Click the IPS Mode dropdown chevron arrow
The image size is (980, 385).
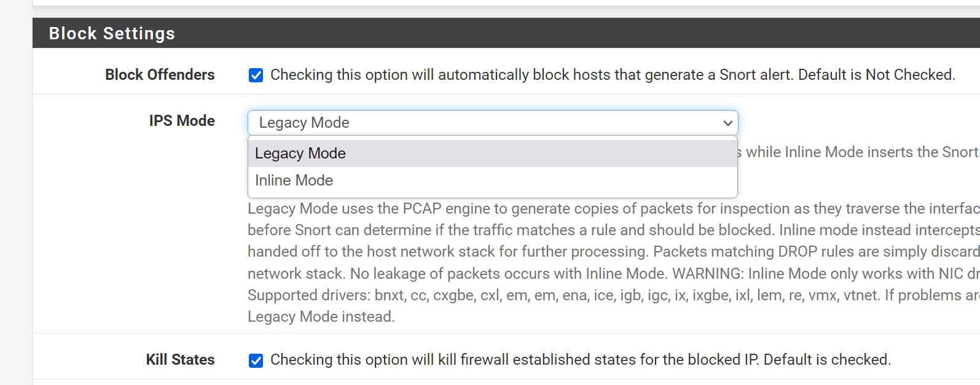point(727,123)
